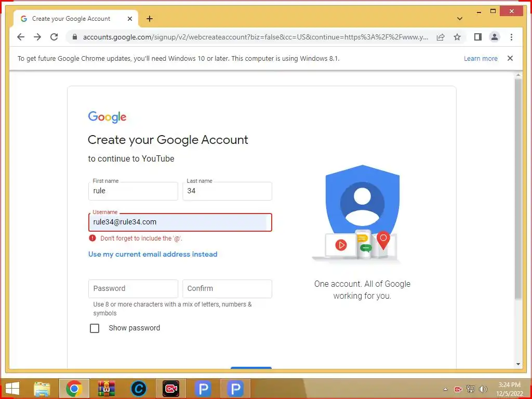Click the address bar URL
Screen dimensions: 532x399
(255, 37)
